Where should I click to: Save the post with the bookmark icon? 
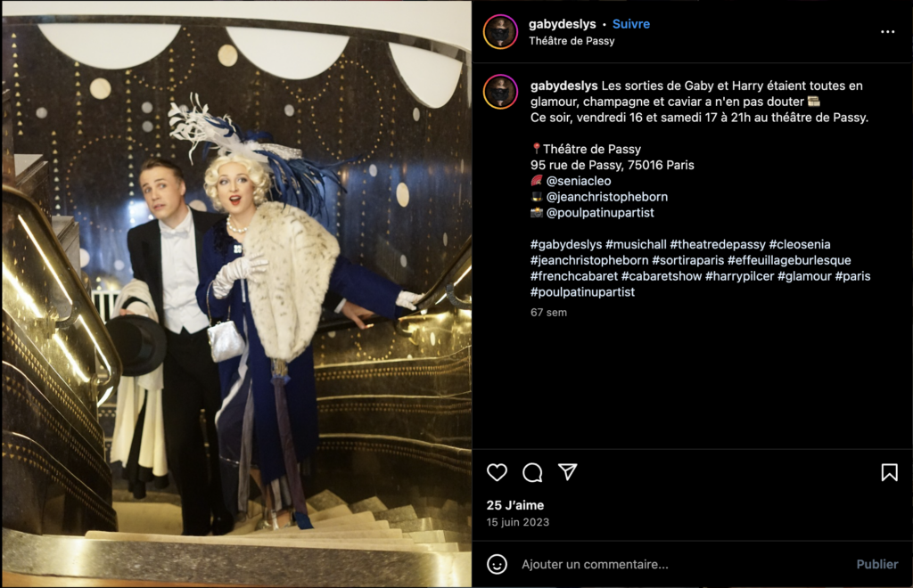click(889, 472)
